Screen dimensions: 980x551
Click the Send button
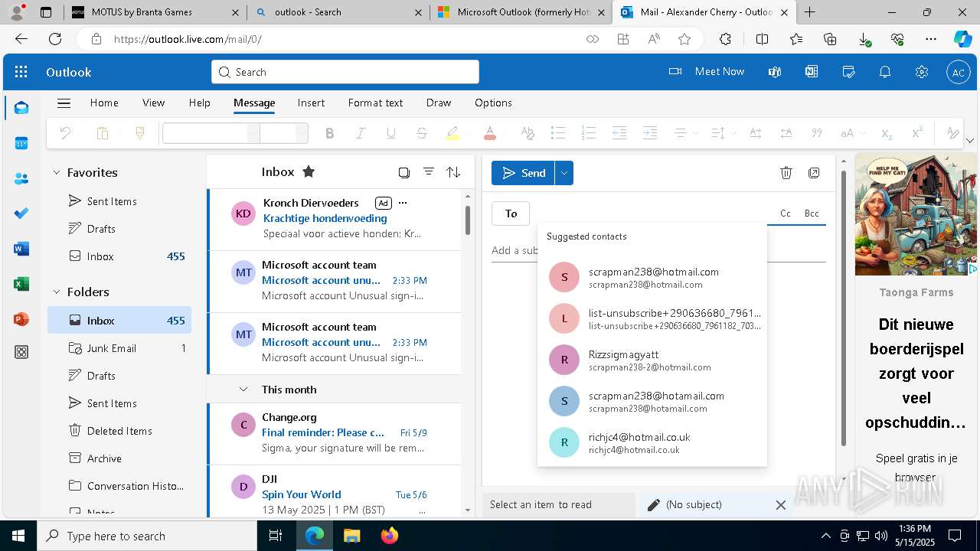(524, 173)
